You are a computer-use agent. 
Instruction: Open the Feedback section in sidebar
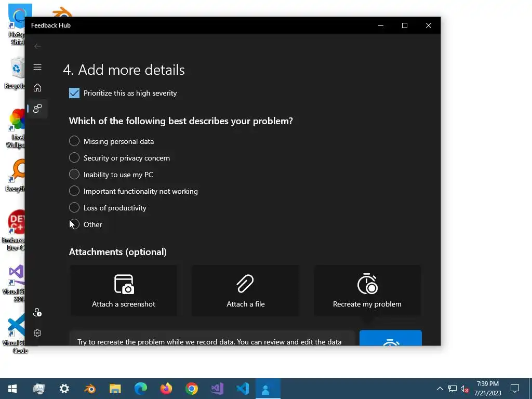click(37, 109)
